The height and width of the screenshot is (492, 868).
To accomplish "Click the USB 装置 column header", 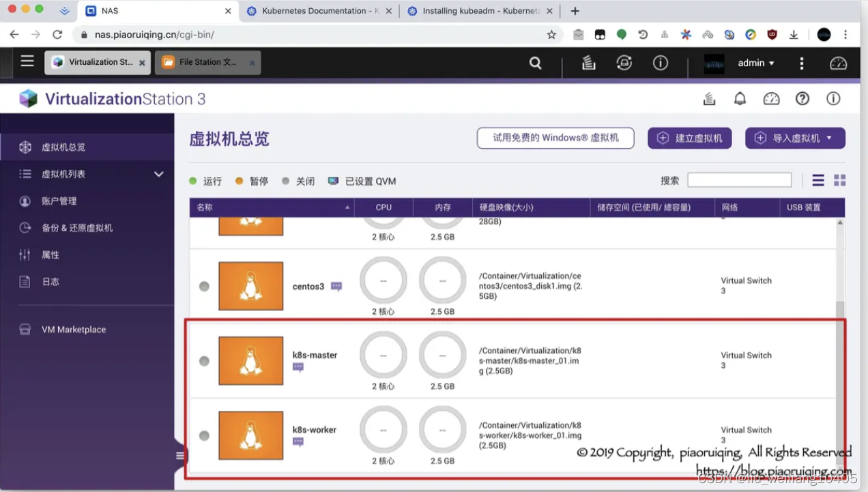I will point(812,207).
